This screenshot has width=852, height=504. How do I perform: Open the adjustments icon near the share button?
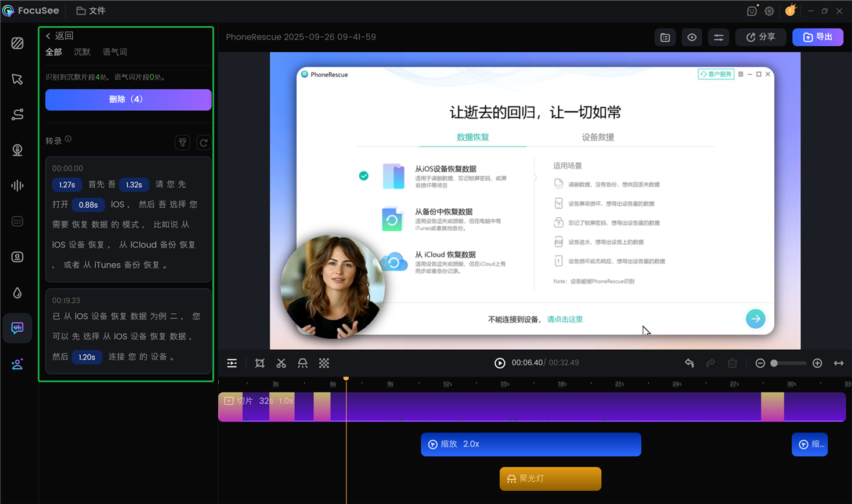coord(719,37)
